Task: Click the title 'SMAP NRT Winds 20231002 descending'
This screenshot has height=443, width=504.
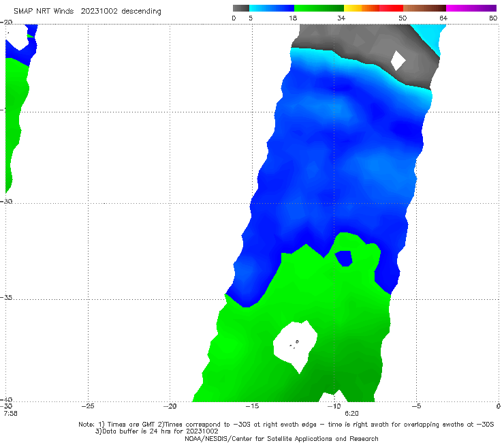Action: click(x=87, y=12)
